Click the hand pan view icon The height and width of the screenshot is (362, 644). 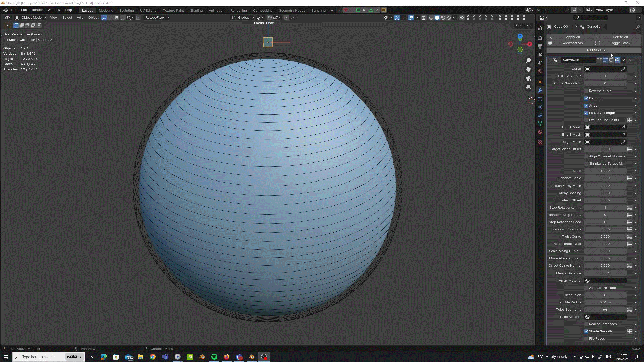[528, 69]
